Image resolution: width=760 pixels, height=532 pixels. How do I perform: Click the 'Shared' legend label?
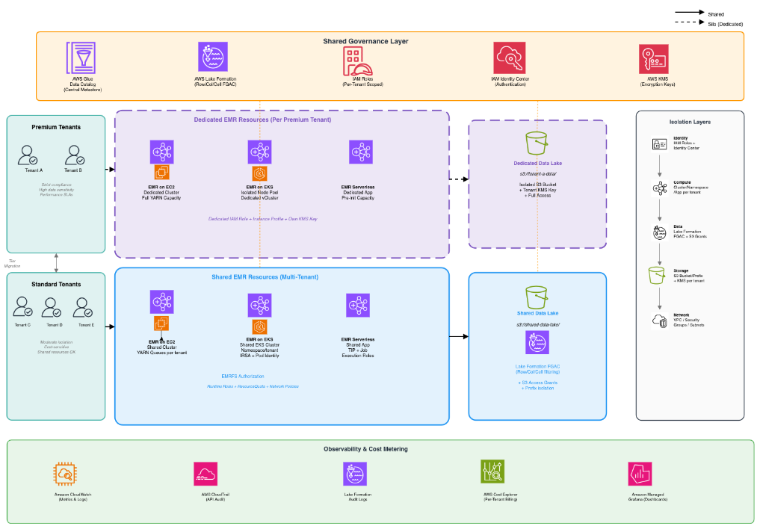pos(715,14)
